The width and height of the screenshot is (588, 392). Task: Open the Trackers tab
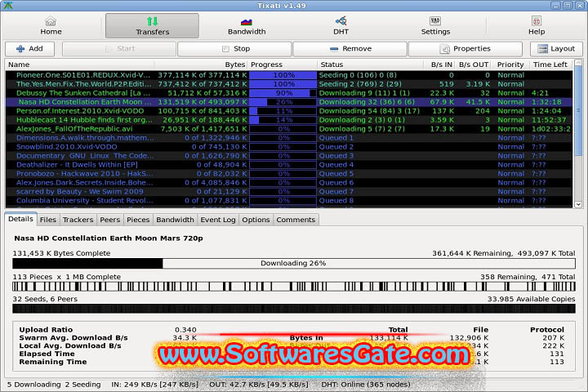click(x=78, y=220)
